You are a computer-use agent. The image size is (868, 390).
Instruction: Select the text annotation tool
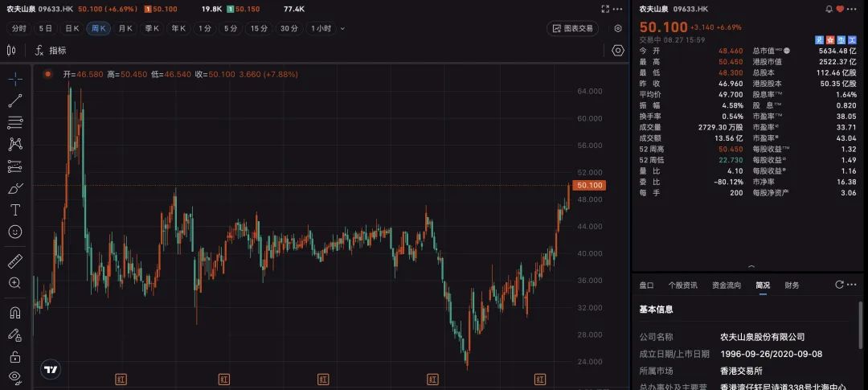14,210
